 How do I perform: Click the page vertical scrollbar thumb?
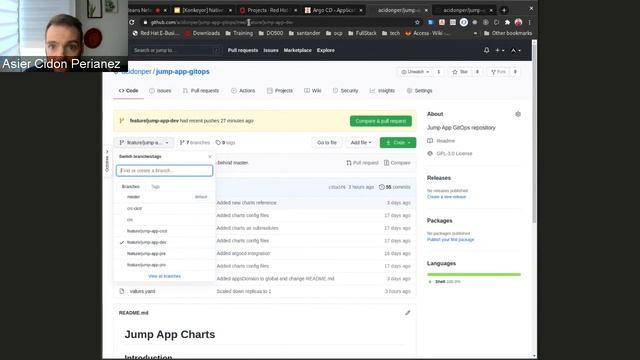[x=534, y=133]
